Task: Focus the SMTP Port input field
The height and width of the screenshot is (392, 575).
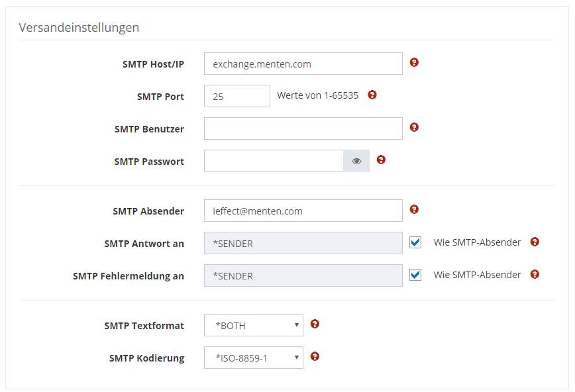Action: click(x=236, y=96)
